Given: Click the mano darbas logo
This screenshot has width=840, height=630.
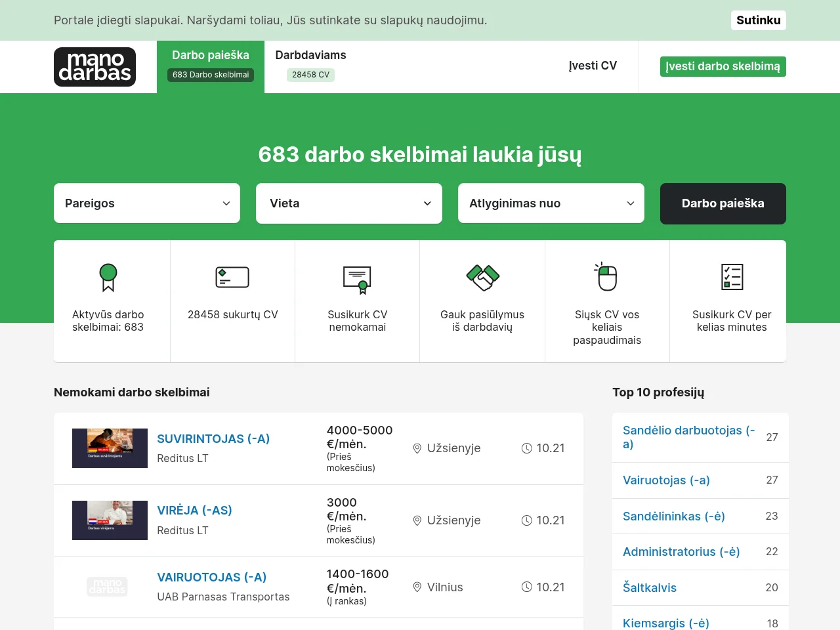Looking at the screenshot, I should [x=94, y=67].
